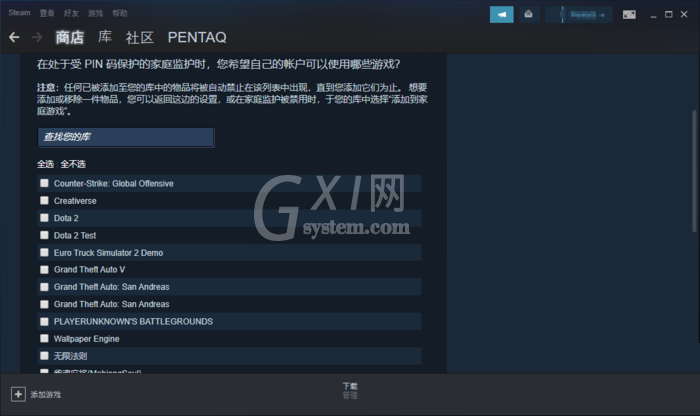
Task: Open the inbox envelope icon
Action: [x=529, y=15]
